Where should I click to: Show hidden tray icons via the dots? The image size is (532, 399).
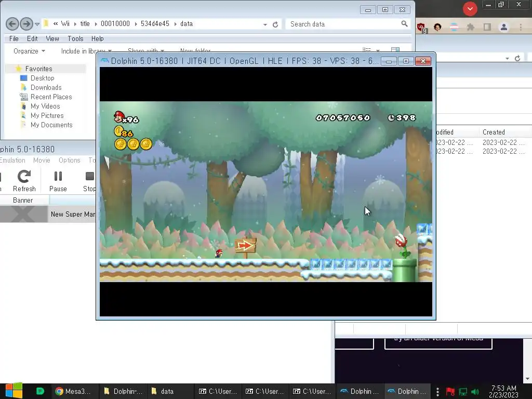pos(437,392)
